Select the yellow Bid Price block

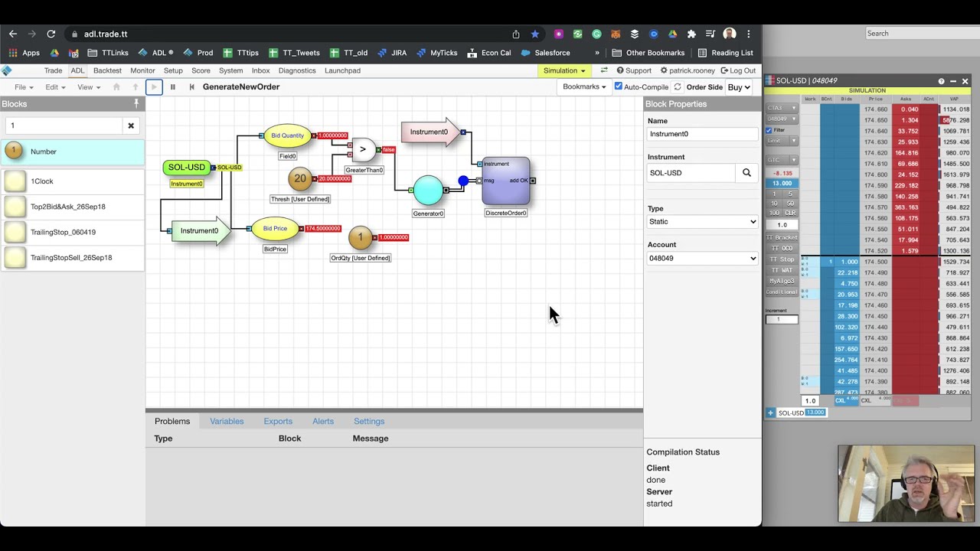coord(275,228)
